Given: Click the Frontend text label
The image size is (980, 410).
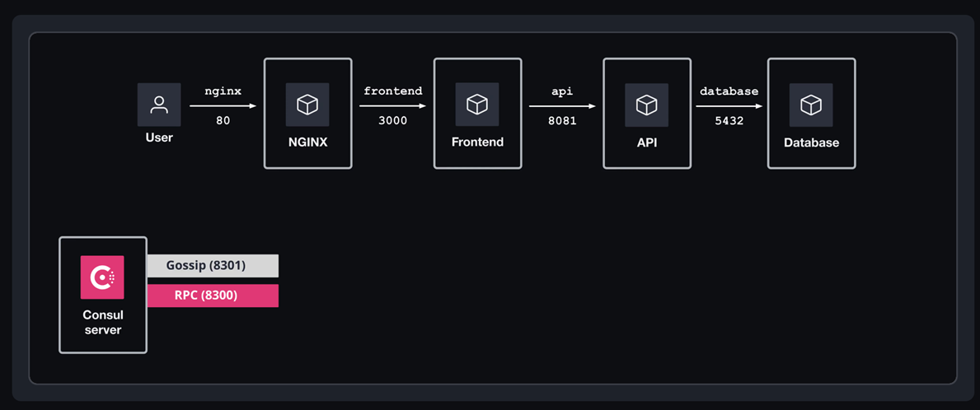Looking at the screenshot, I should pyautogui.click(x=477, y=142).
